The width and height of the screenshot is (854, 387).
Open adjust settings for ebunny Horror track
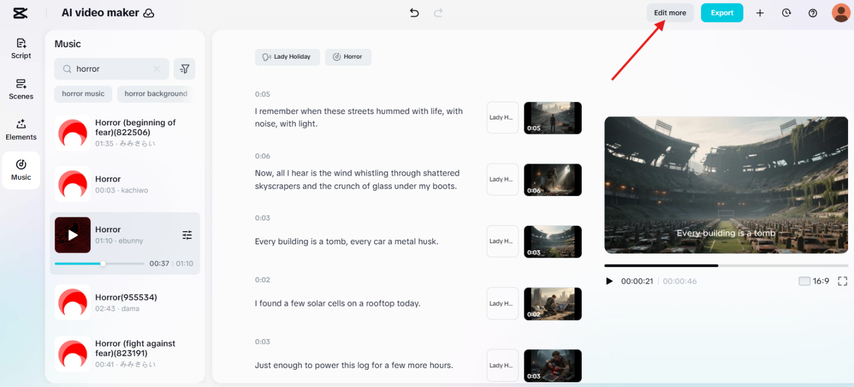click(x=187, y=235)
